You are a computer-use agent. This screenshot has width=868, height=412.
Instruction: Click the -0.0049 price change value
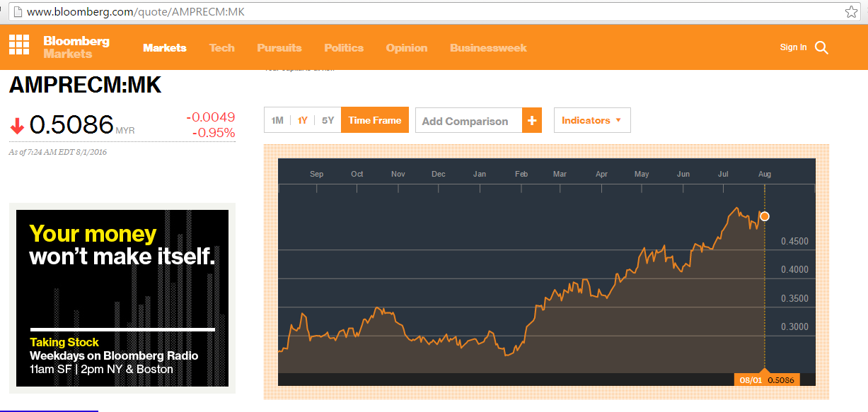[x=211, y=117]
